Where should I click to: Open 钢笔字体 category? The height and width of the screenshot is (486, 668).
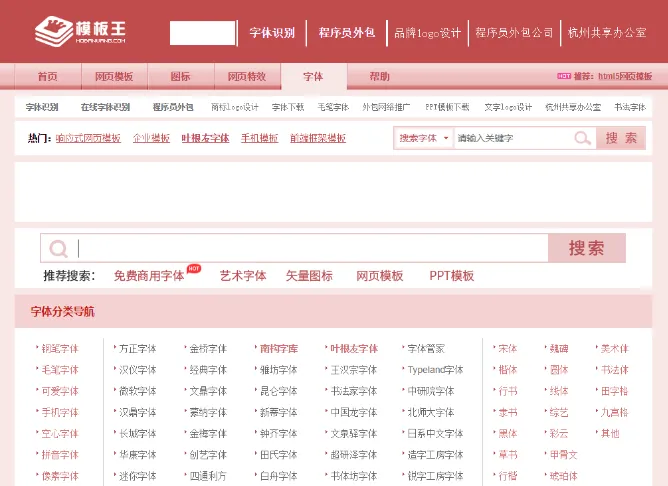[60, 349]
